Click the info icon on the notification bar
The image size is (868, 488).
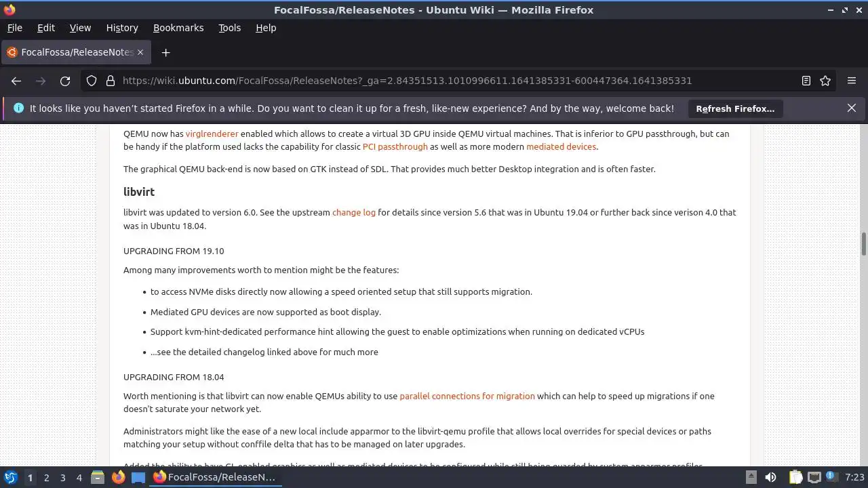point(18,108)
